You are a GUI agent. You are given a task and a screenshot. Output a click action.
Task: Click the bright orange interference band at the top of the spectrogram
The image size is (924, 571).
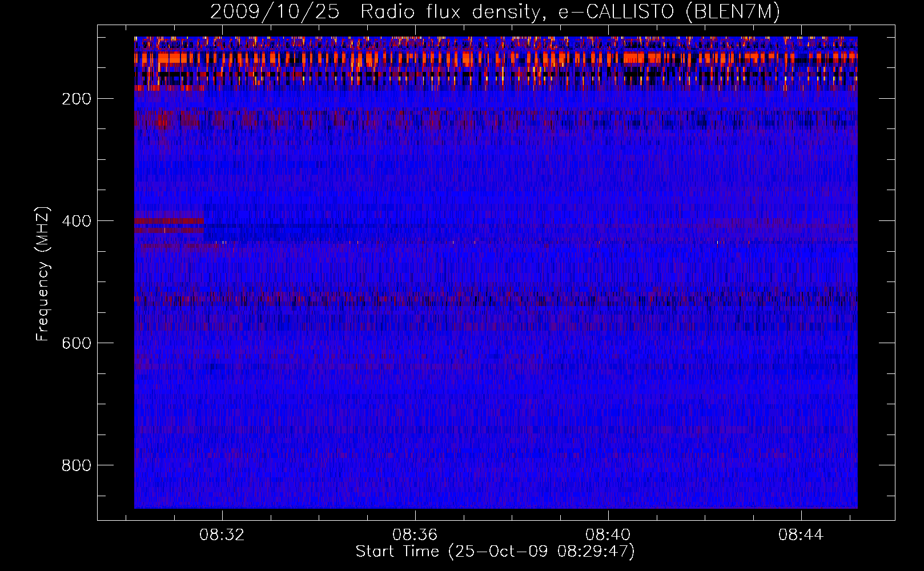(x=496, y=58)
